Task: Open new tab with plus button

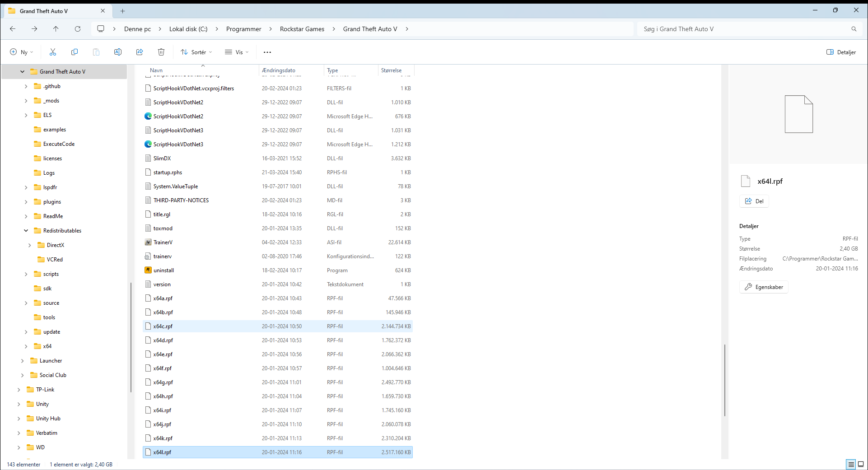Action: tap(123, 11)
